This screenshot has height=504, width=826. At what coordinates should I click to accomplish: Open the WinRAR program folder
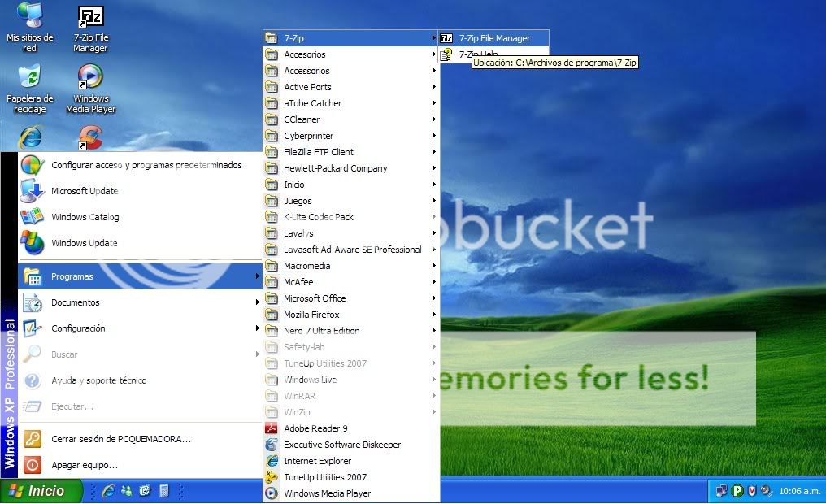coord(351,396)
